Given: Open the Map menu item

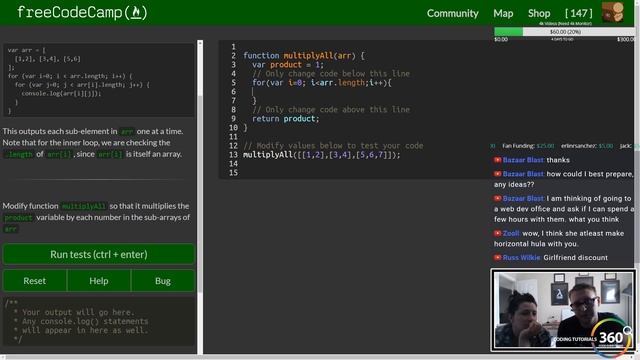Looking at the screenshot, I should pos(503,13).
